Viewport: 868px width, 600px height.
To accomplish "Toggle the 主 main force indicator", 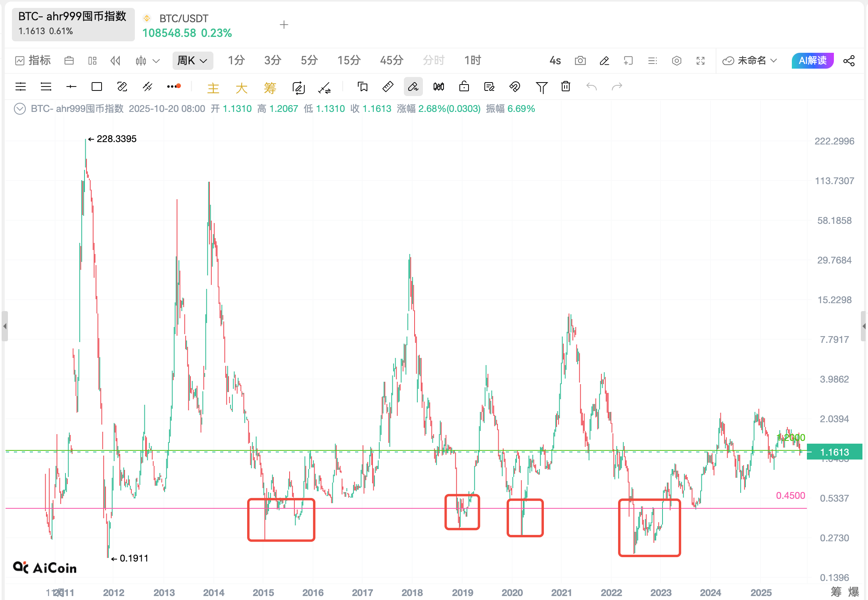I will click(213, 88).
